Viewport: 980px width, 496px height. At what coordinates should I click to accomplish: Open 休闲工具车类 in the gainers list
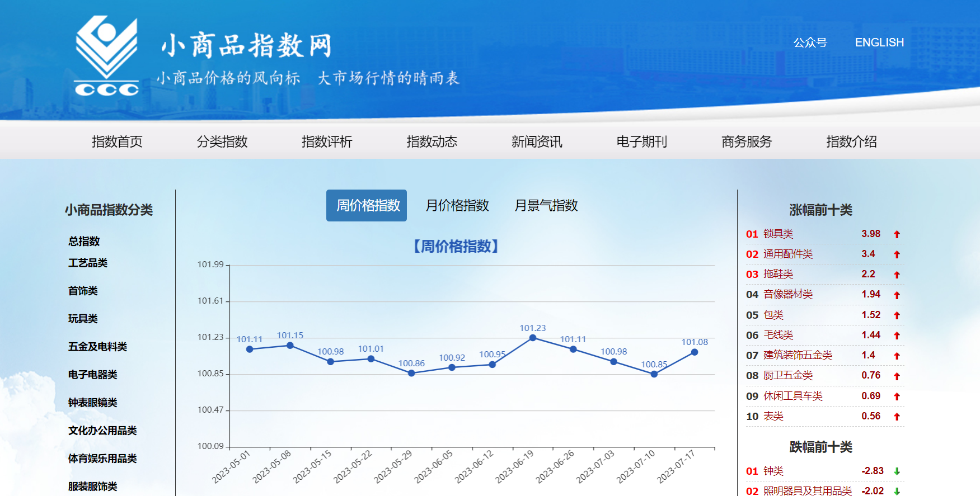click(x=793, y=396)
